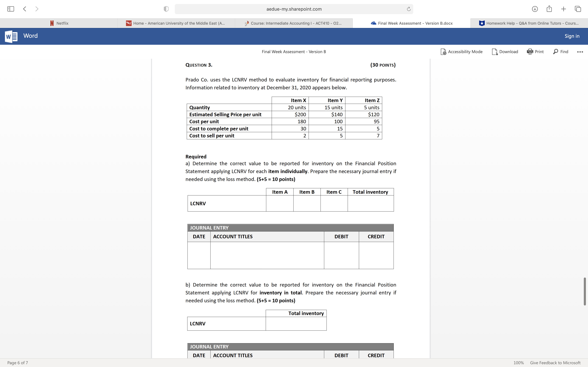Click the Word logo icon
Viewport: 588px width, 367px height.
pyautogui.click(x=11, y=36)
